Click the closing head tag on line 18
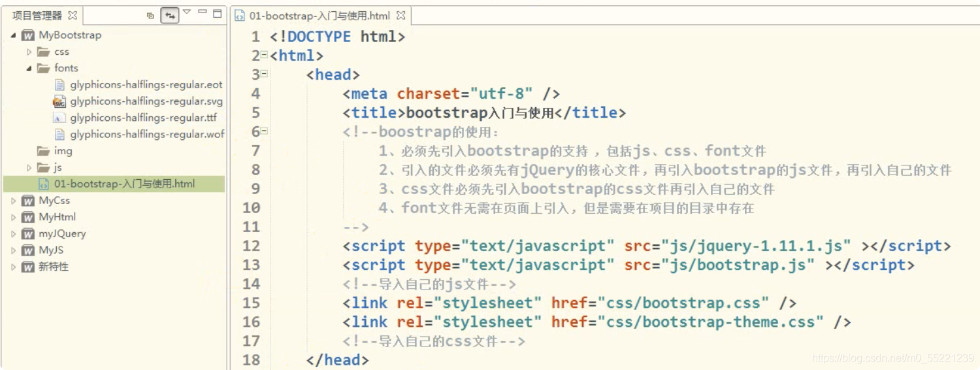 tap(338, 360)
